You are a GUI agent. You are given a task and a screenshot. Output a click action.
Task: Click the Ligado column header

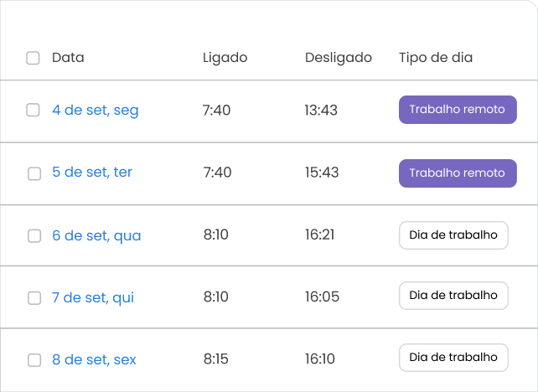pyautogui.click(x=225, y=58)
